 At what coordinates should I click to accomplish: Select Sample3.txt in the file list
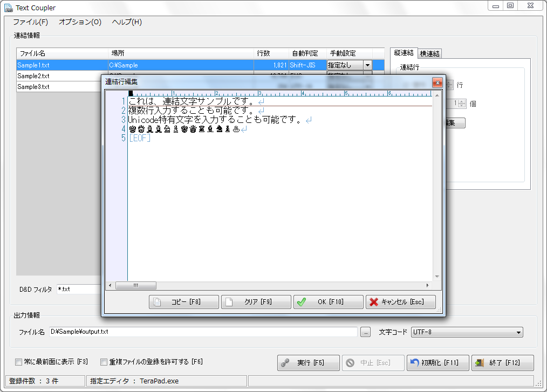pos(33,87)
